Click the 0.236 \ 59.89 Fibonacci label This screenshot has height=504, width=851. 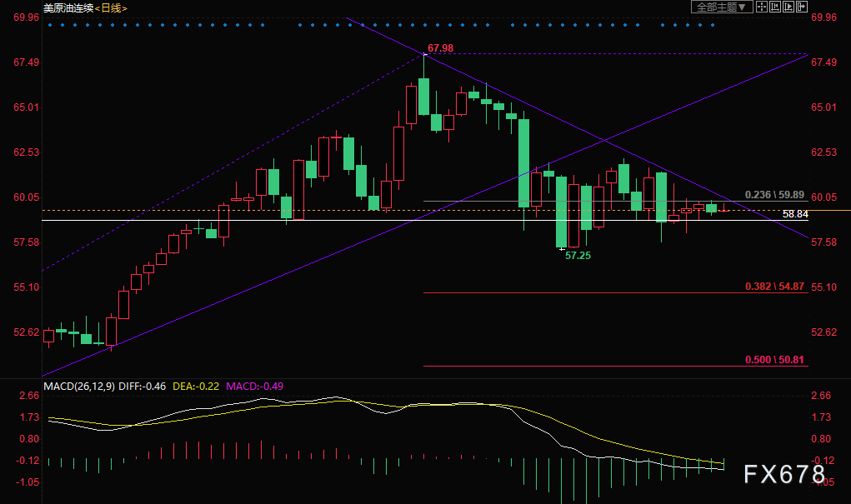pyautogui.click(x=774, y=195)
